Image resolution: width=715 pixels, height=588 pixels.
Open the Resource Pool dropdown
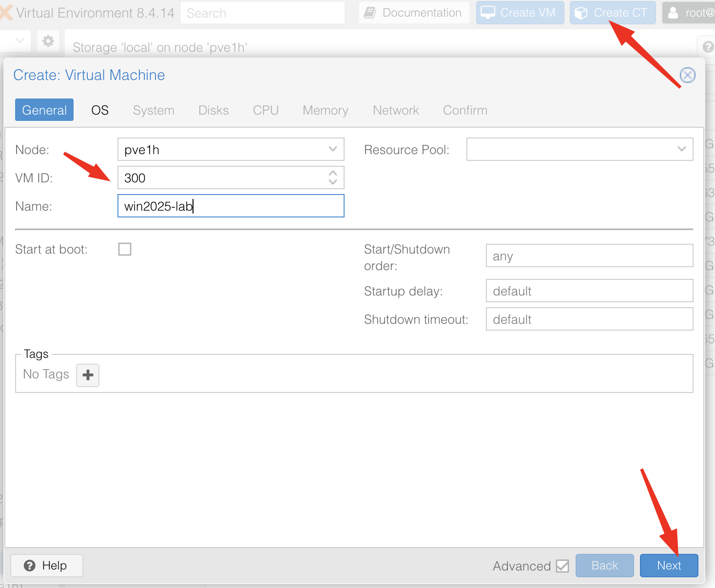[x=681, y=149]
